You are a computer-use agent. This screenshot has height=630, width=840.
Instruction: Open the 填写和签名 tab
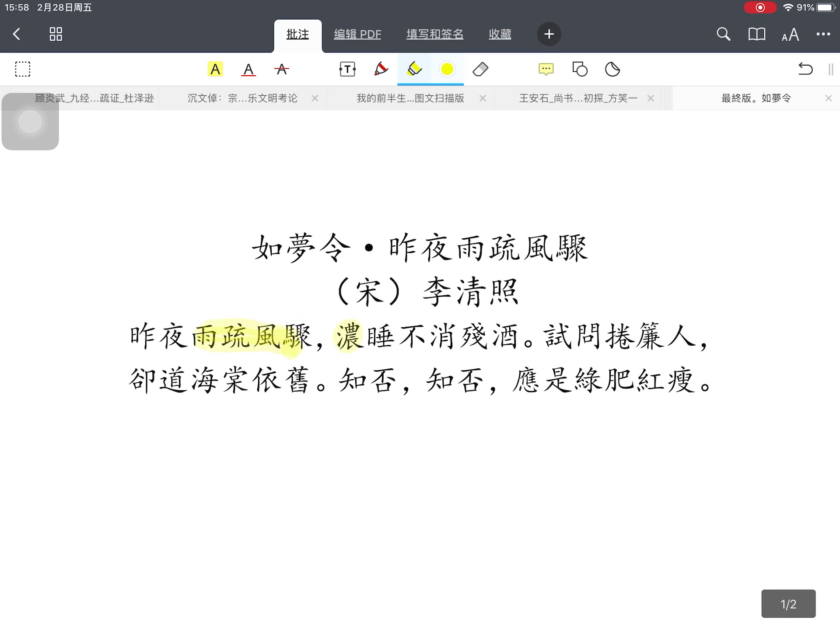(x=434, y=34)
